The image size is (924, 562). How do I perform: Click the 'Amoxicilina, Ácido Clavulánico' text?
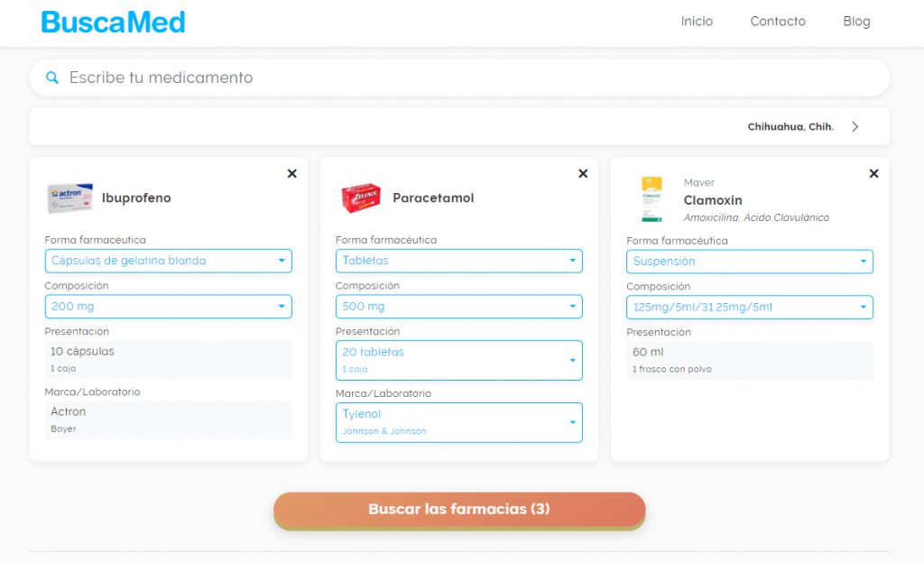[756, 217]
